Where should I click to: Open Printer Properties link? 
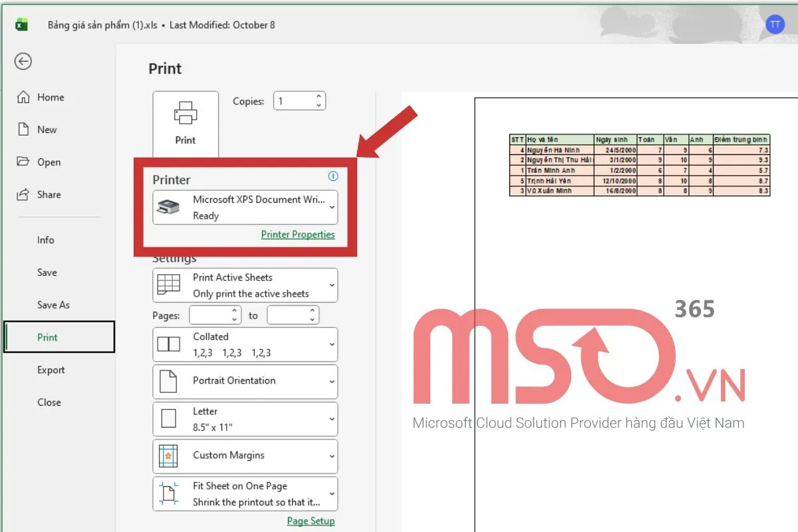pos(298,234)
